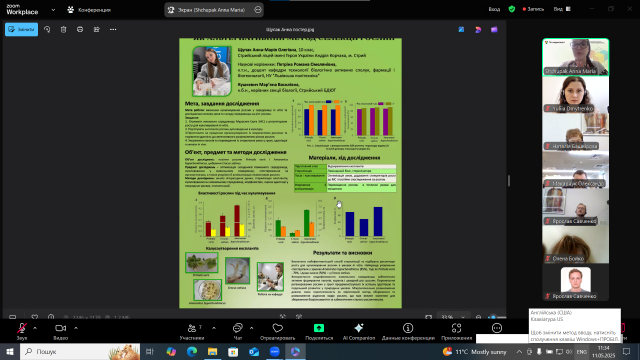Expand chat options arrow
640x360 pixels.
coord(251,328)
